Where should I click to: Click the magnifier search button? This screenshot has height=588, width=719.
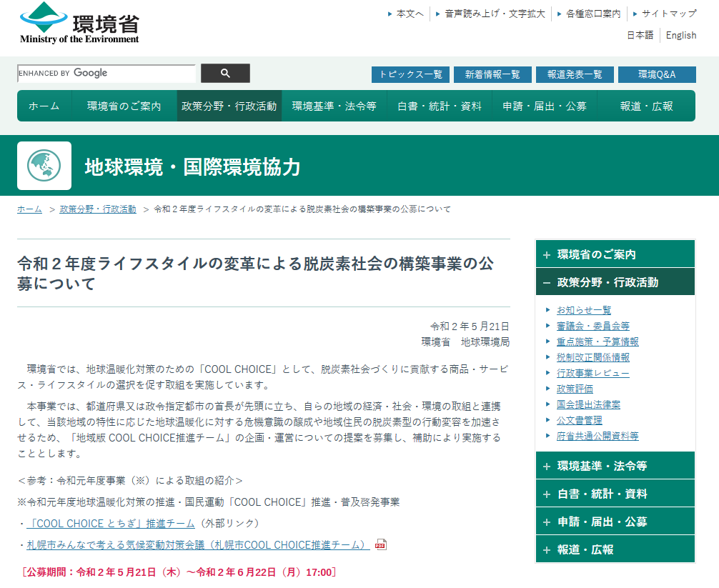(225, 74)
